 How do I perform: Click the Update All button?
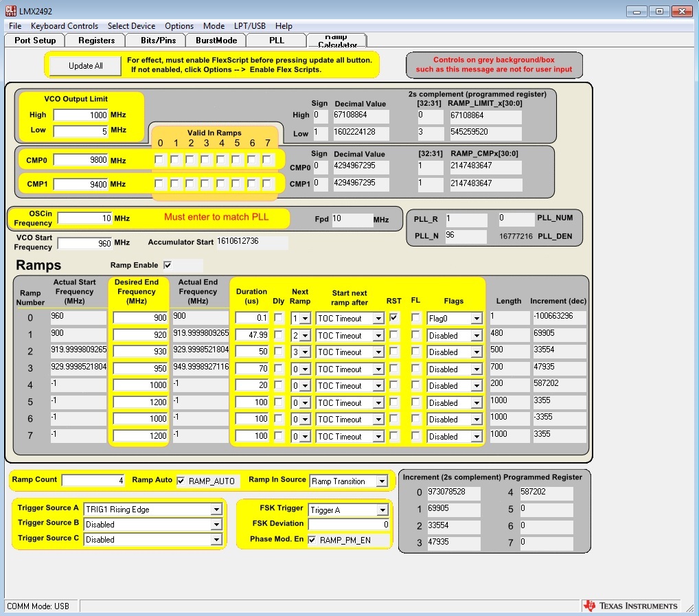point(85,66)
